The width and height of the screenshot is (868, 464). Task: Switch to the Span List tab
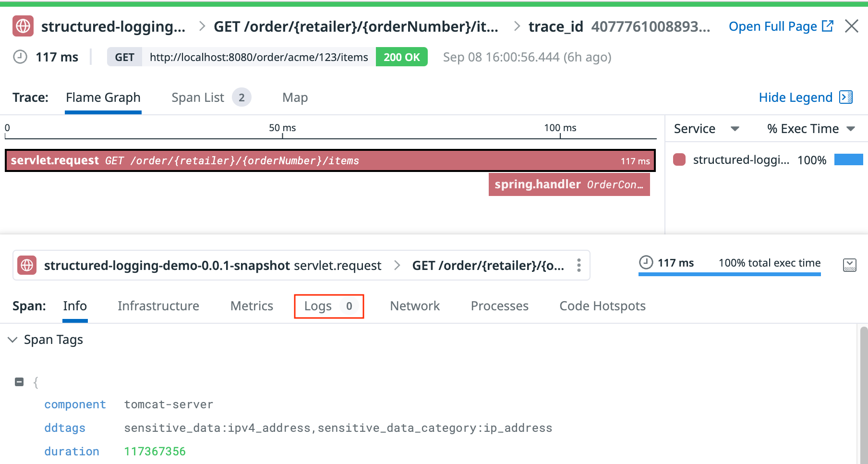point(198,98)
